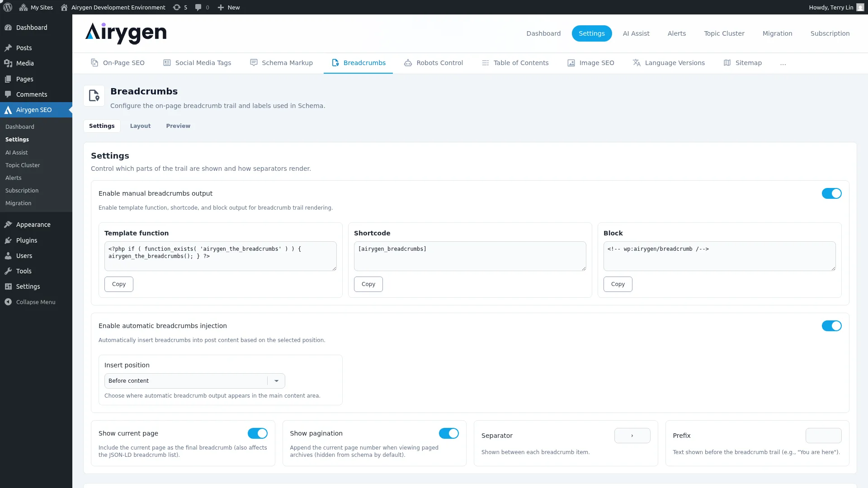This screenshot has width=868, height=488.
Task: Open Subscription in Airygen SEO submenu
Action: coord(22,191)
